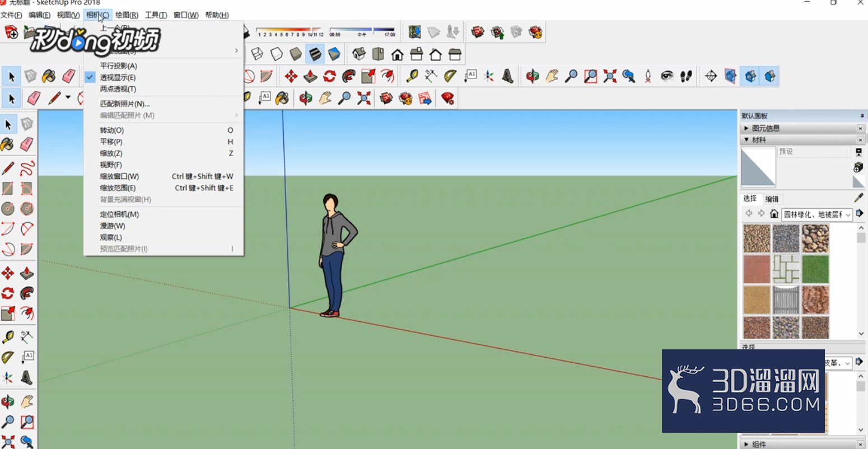Open Extension Warehouse in the warehouse toolbar

[x=536, y=32]
